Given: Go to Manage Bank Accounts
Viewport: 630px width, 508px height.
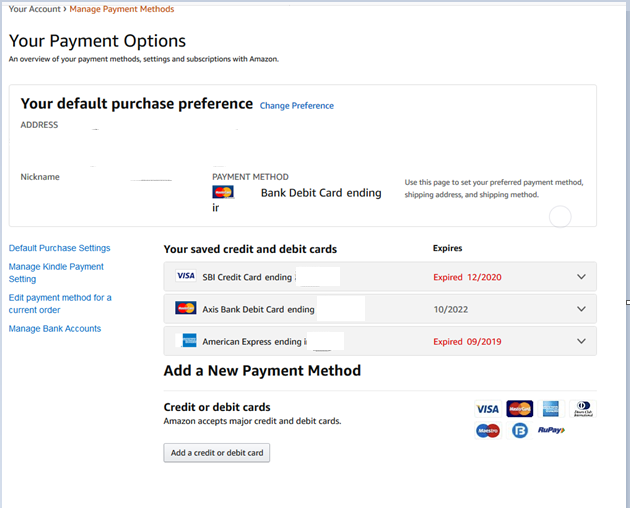Looking at the screenshot, I should coord(54,329).
